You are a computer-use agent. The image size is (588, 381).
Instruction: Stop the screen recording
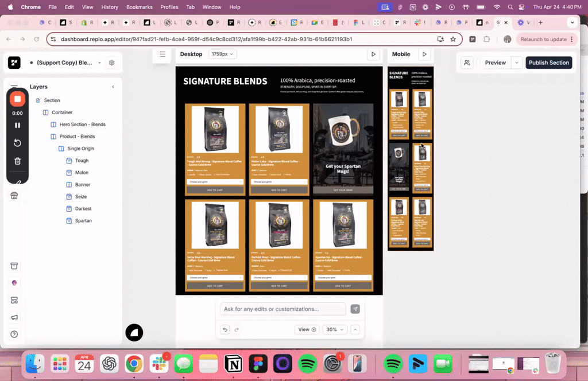pyautogui.click(x=17, y=99)
